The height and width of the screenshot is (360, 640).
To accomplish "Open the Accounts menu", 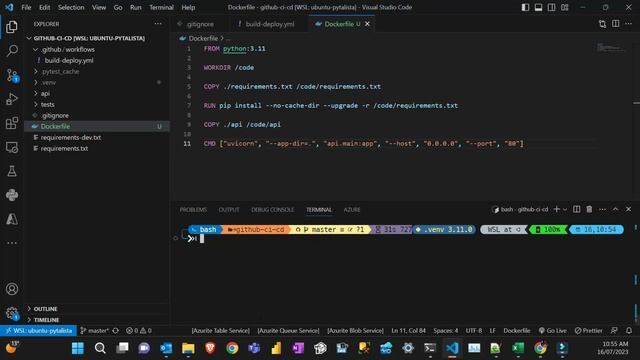I will (x=12, y=289).
